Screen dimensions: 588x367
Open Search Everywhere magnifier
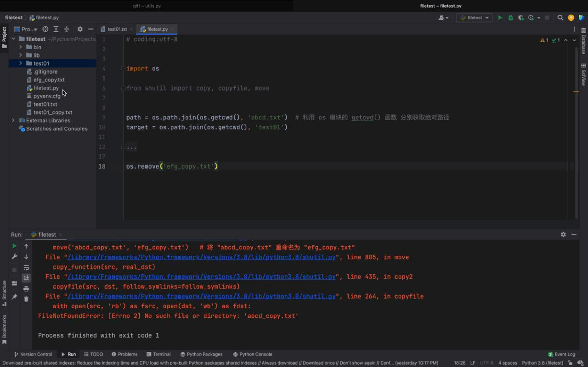(560, 18)
